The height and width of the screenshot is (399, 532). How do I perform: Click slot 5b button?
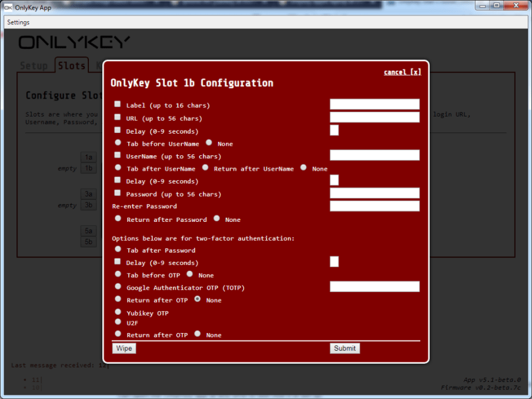click(88, 242)
